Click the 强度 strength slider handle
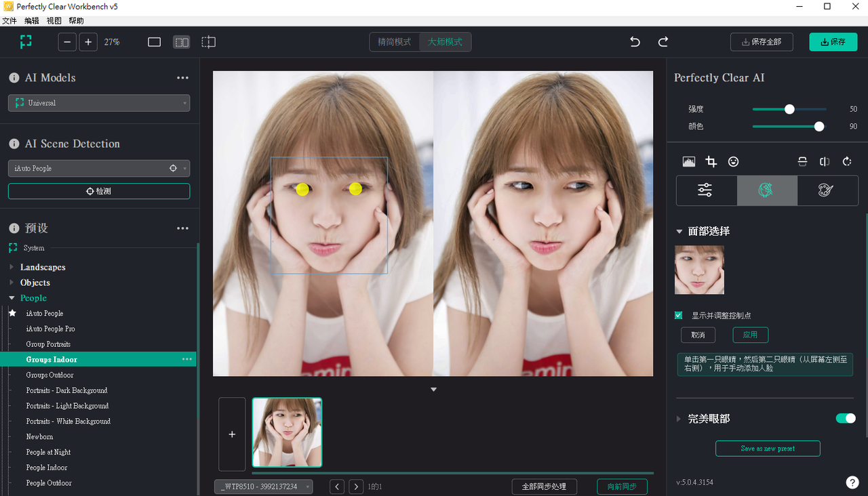 click(789, 109)
